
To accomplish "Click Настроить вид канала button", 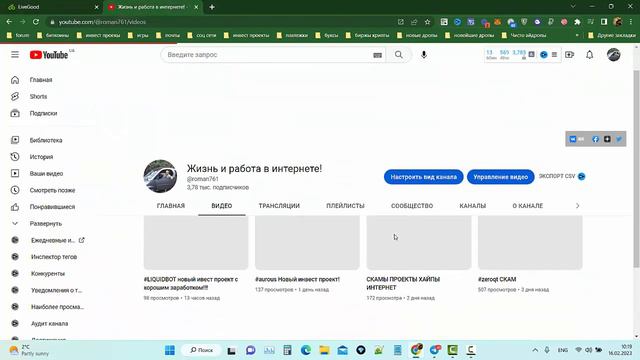I will tap(424, 177).
